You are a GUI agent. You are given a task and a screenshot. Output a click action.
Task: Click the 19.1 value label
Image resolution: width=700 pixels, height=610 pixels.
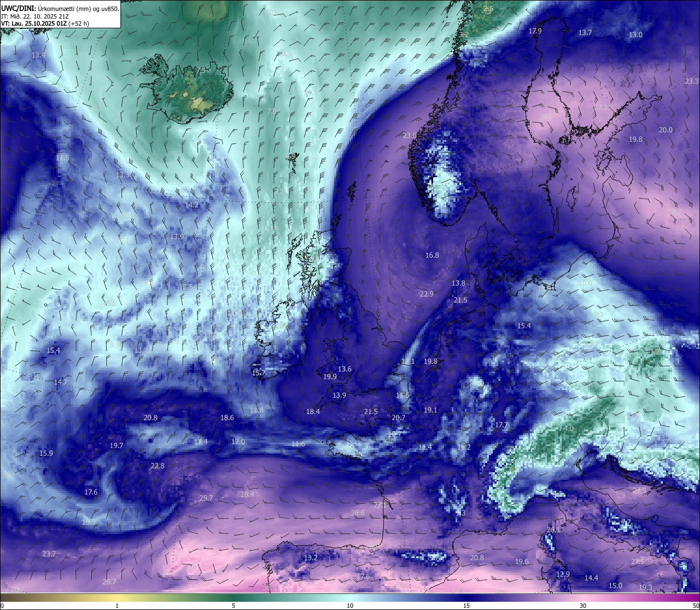(x=430, y=410)
